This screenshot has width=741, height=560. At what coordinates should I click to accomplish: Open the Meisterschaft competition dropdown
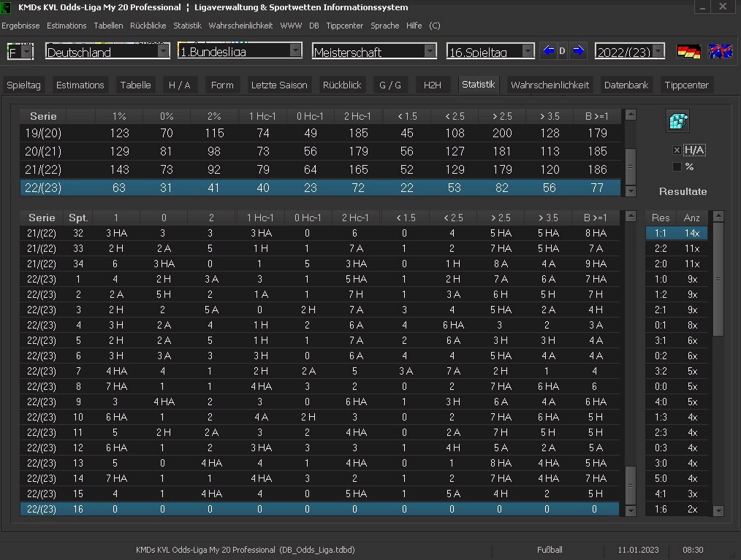430,51
